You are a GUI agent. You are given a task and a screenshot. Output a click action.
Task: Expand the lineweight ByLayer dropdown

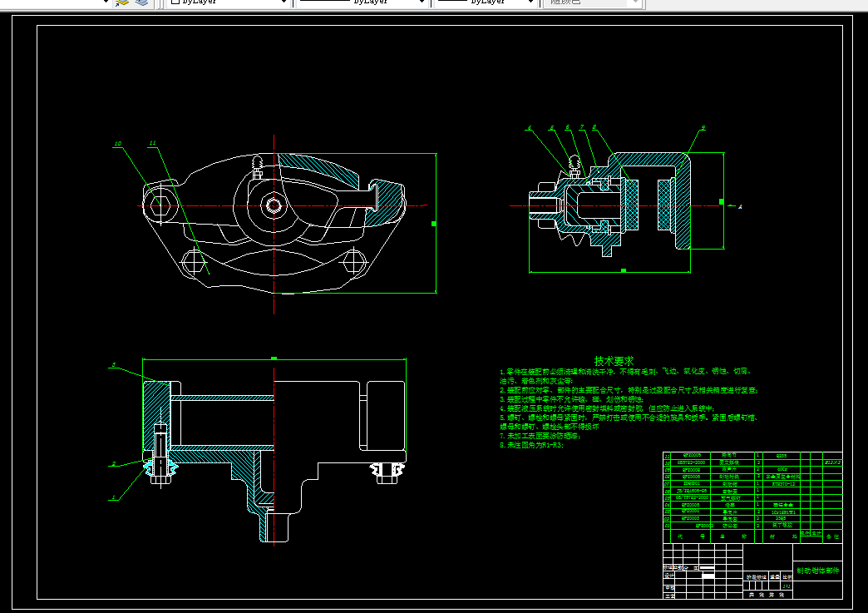[531, 2]
